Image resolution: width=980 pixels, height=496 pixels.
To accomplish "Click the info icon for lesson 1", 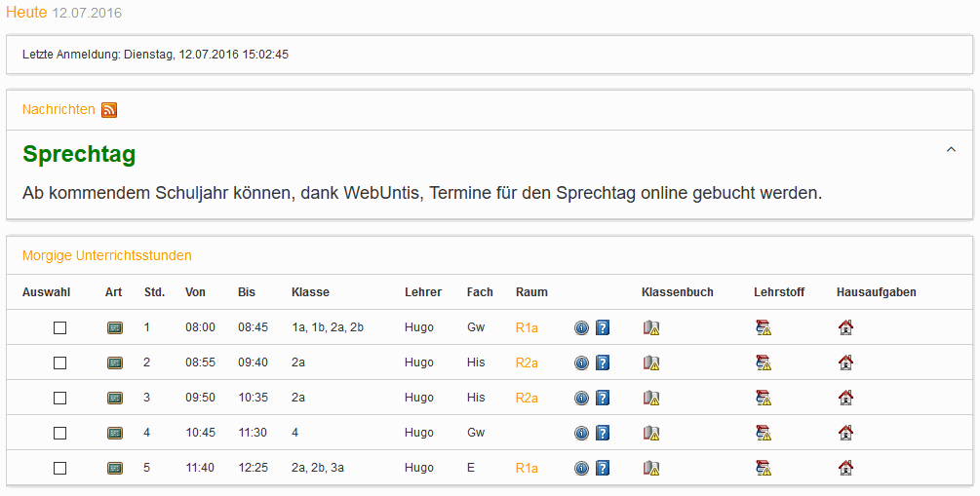I will [582, 327].
